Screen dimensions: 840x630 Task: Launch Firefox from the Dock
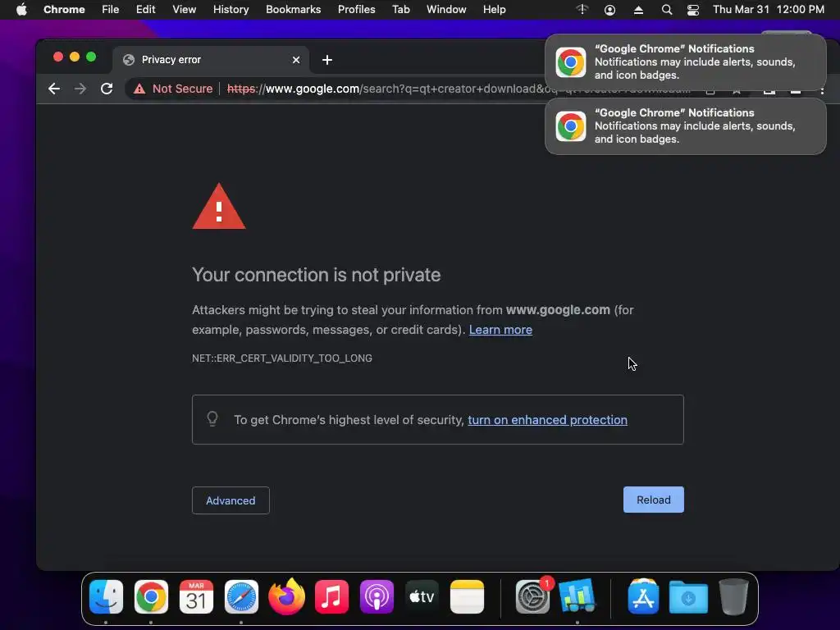[x=286, y=596]
